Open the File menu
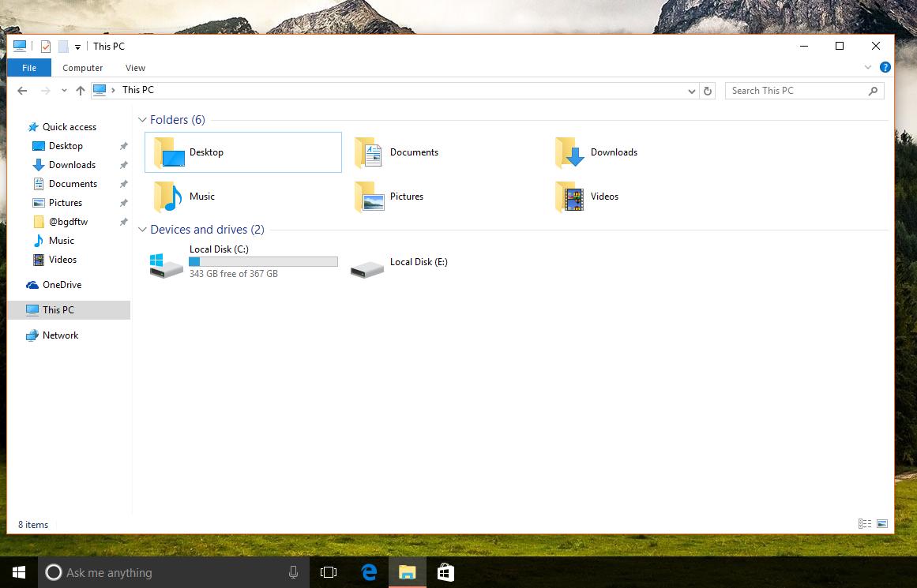This screenshot has height=588, width=917. point(28,68)
